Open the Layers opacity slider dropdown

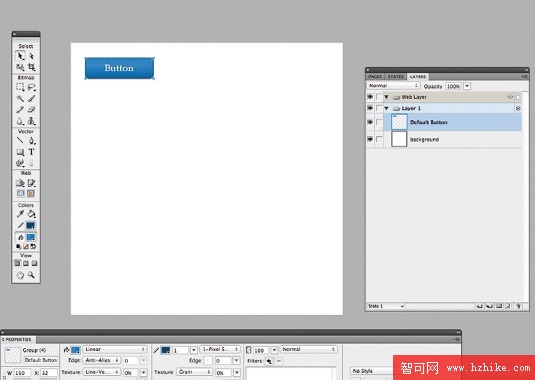point(467,86)
